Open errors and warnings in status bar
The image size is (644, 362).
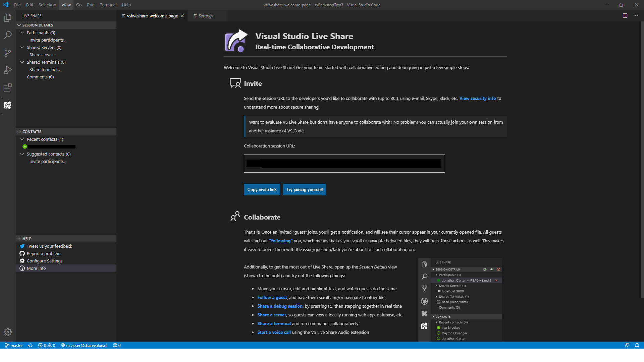click(x=47, y=345)
